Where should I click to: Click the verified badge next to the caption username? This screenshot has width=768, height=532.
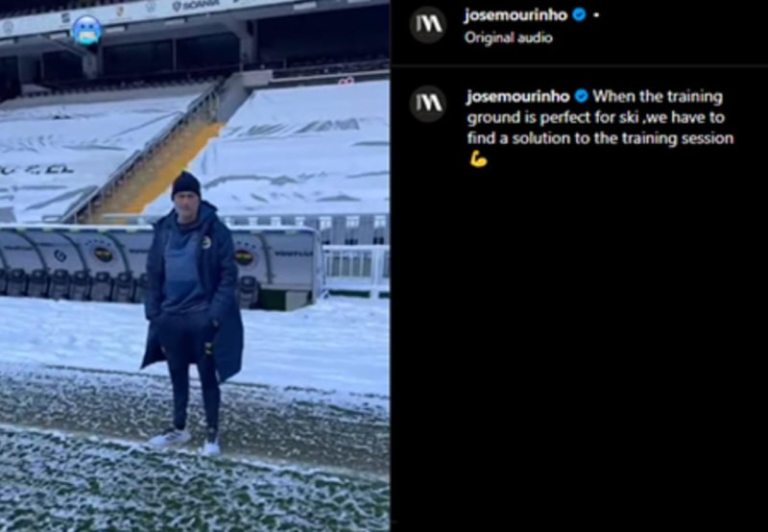(582, 96)
